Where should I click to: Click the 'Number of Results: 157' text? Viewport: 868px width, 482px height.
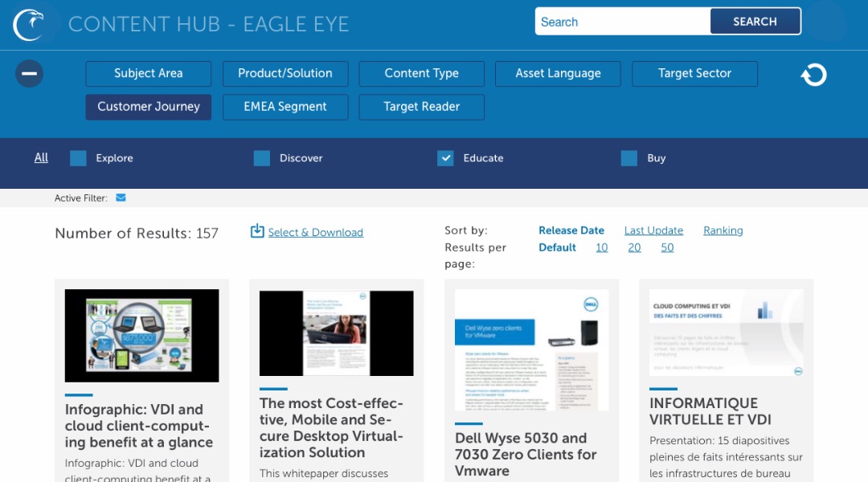pyautogui.click(x=137, y=234)
